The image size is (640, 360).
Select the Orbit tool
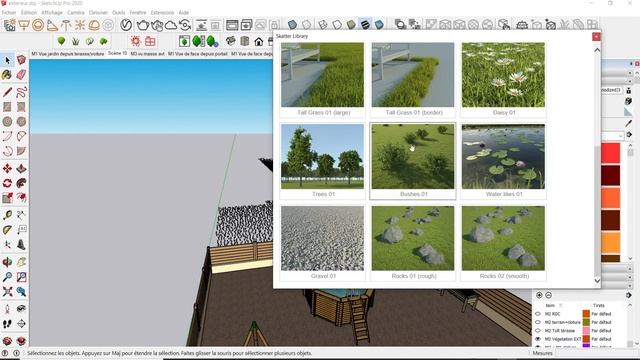coord(7,262)
